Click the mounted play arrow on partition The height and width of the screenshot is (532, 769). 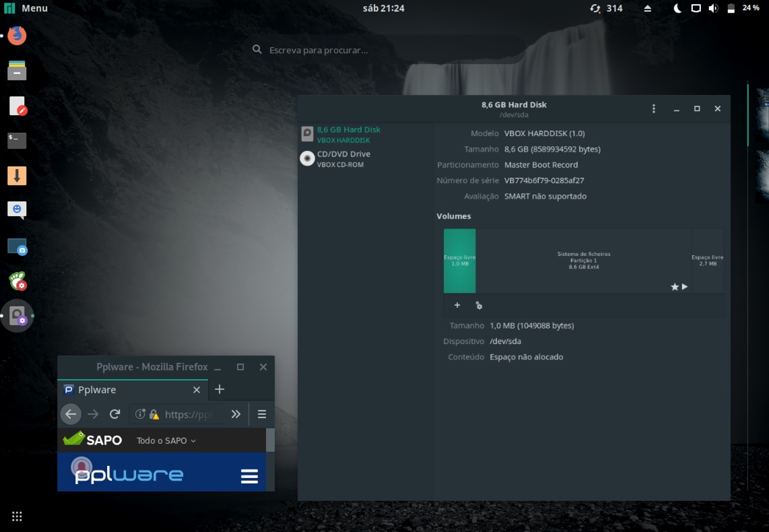[x=685, y=287]
